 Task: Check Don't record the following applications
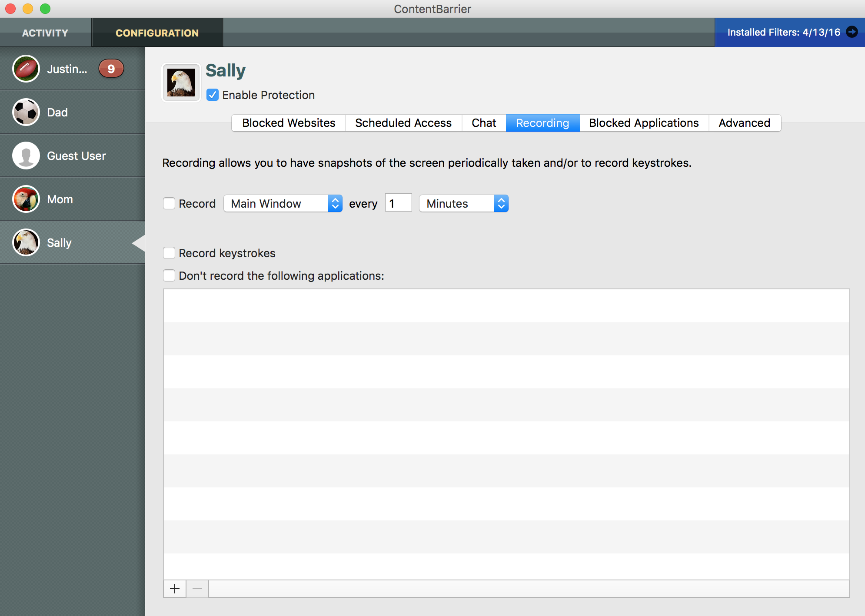tap(169, 275)
